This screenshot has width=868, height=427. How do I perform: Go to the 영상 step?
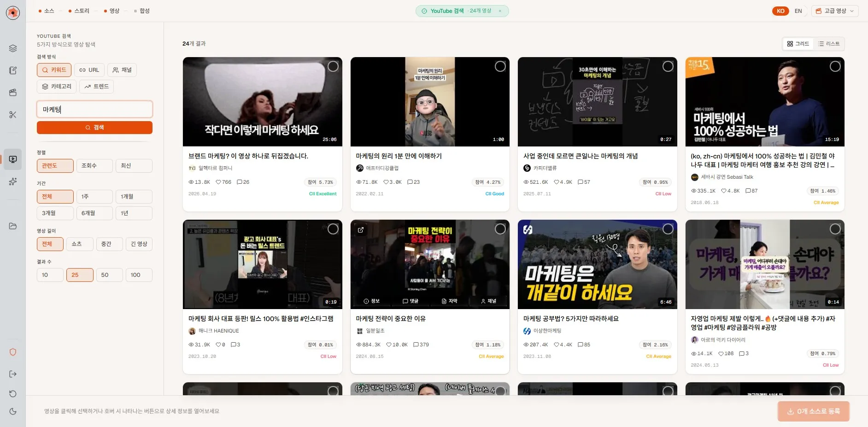[111, 11]
